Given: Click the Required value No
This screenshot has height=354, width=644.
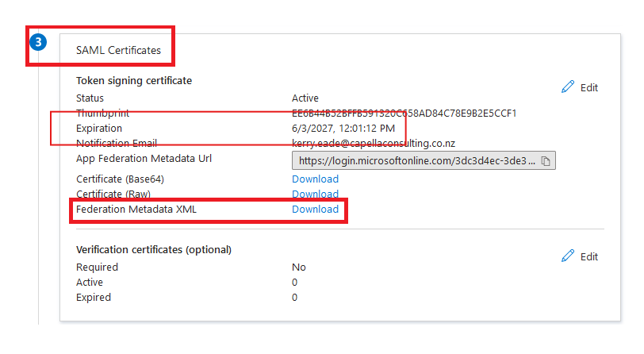Looking at the screenshot, I should (x=298, y=267).
